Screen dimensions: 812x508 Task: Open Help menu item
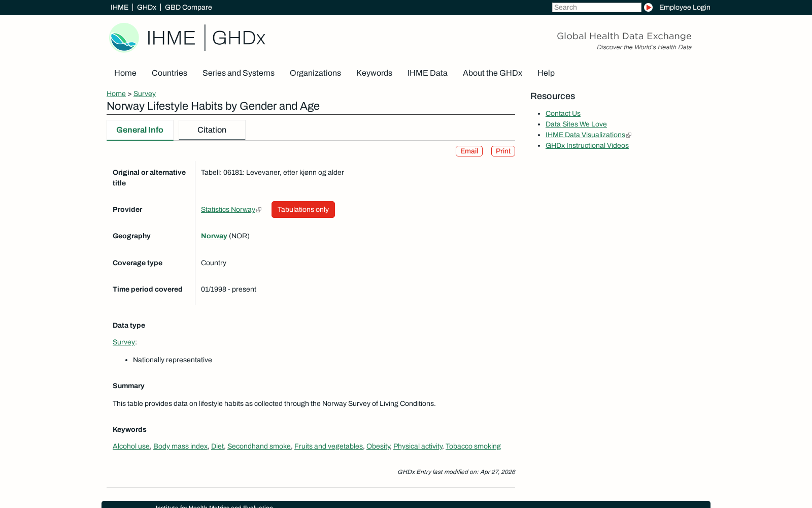[546, 73]
